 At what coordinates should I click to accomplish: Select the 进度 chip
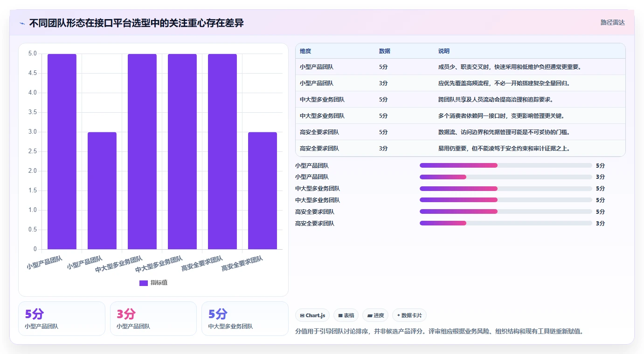[x=375, y=315]
